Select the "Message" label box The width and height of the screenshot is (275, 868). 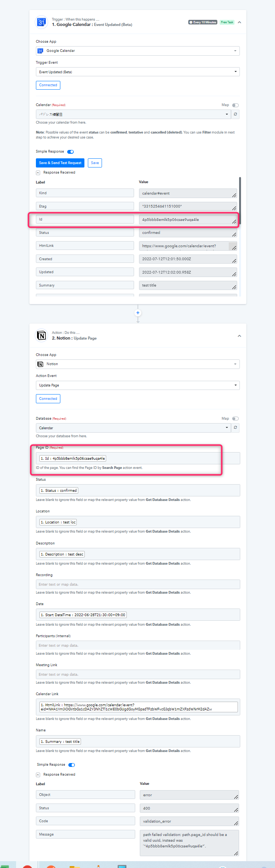pos(86,834)
